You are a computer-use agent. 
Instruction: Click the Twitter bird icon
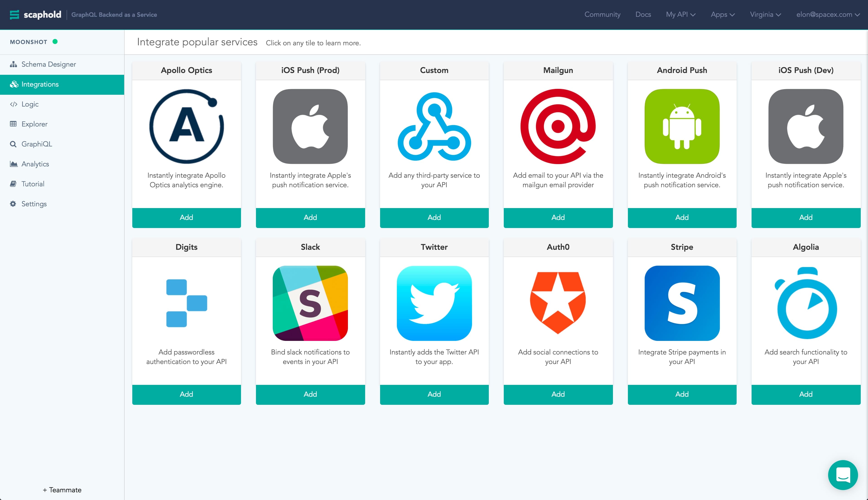[434, 303]
